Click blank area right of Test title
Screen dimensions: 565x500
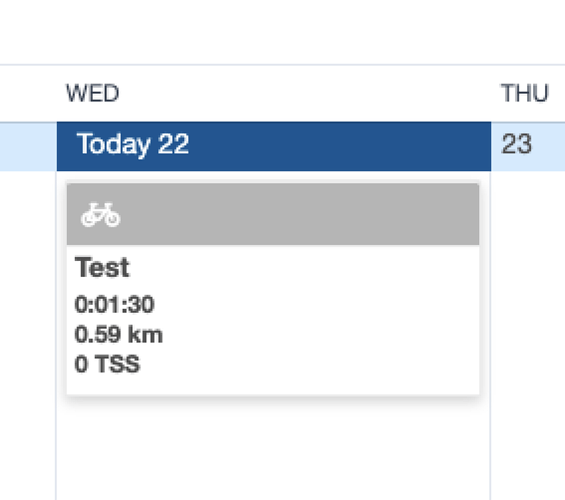click(x=303, y=268)
